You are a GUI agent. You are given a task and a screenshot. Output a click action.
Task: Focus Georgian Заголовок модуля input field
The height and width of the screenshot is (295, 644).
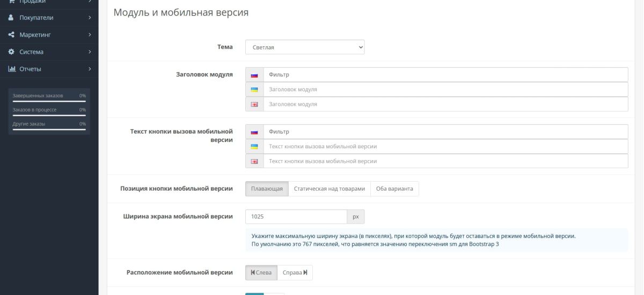click(x=445, y=104)
